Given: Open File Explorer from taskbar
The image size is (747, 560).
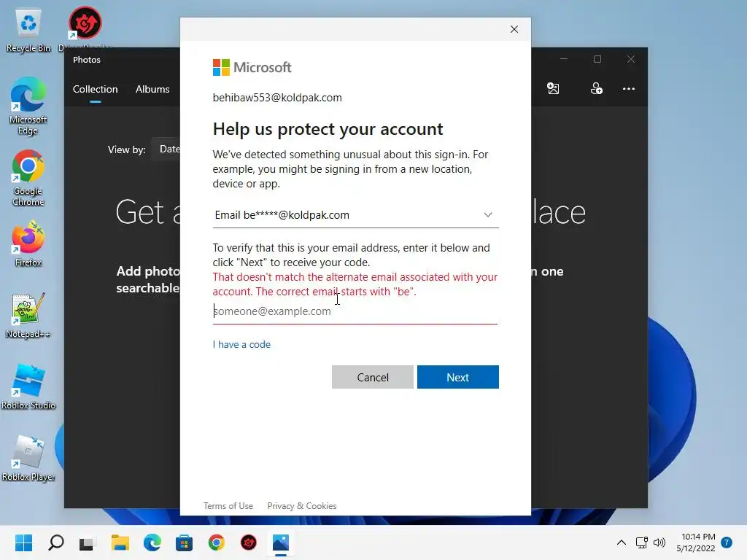Looking at the screenshot, I should pyautogui.click(x=120, y=542).
